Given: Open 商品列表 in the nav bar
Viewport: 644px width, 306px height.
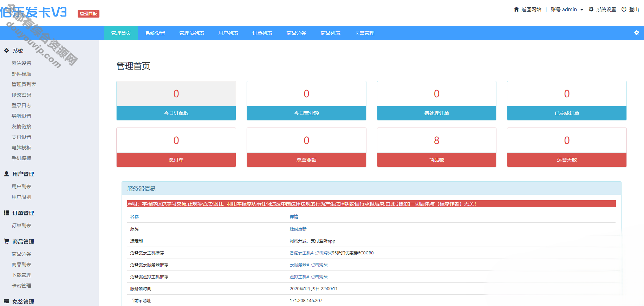Looking at the screenshot, I should (330, 33).
